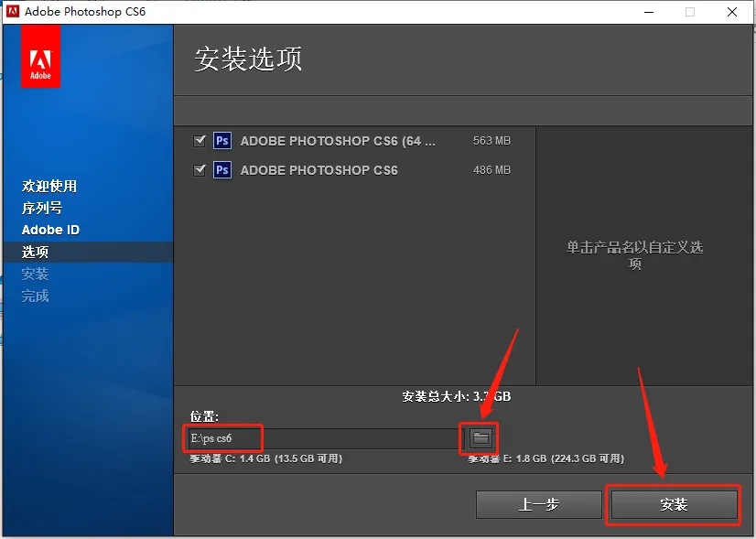Click the Adobe icon in the title bar

coord(13,12)
